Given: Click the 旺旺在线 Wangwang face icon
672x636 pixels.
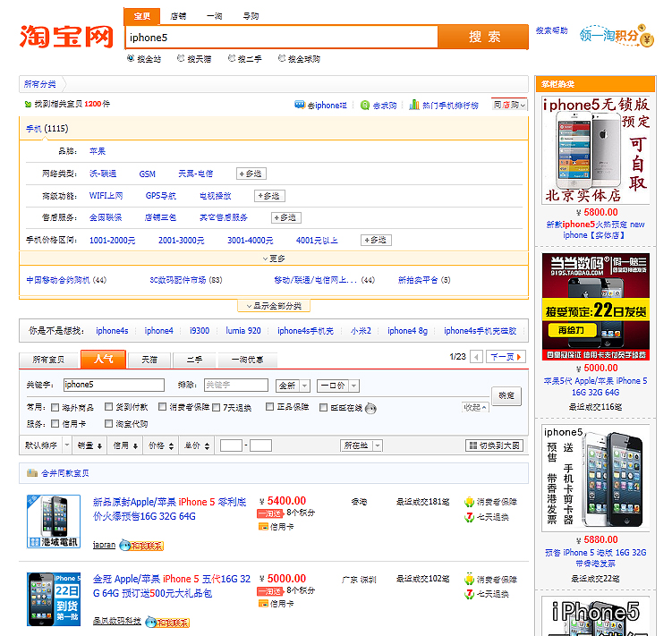Looking at the screenshot, I should tap(370, 409).
